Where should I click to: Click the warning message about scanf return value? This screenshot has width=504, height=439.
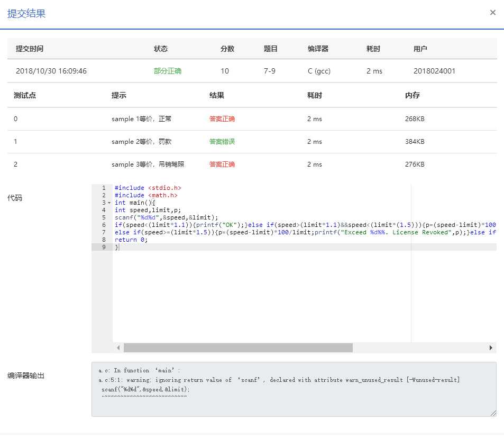pos(279,380)
